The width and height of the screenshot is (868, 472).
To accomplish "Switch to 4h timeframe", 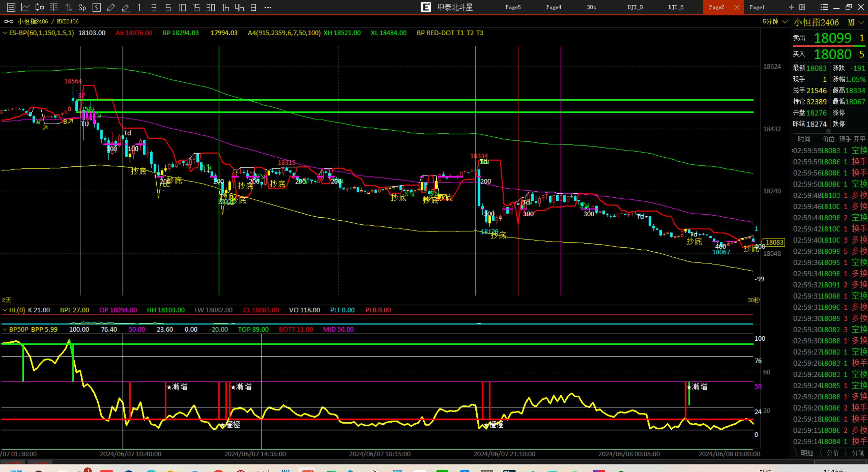I will pos(239,7).
